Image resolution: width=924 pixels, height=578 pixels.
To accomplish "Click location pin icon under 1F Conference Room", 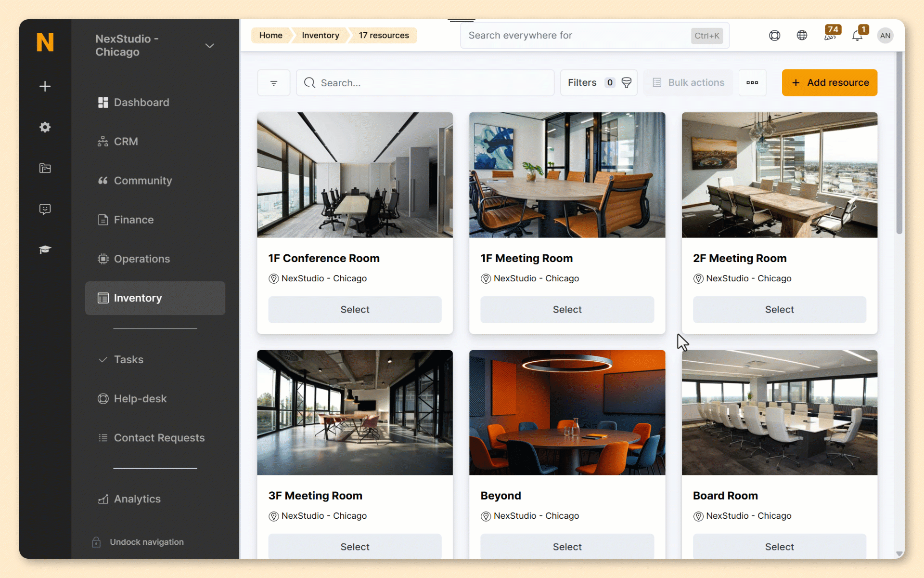I will (274, 279).
